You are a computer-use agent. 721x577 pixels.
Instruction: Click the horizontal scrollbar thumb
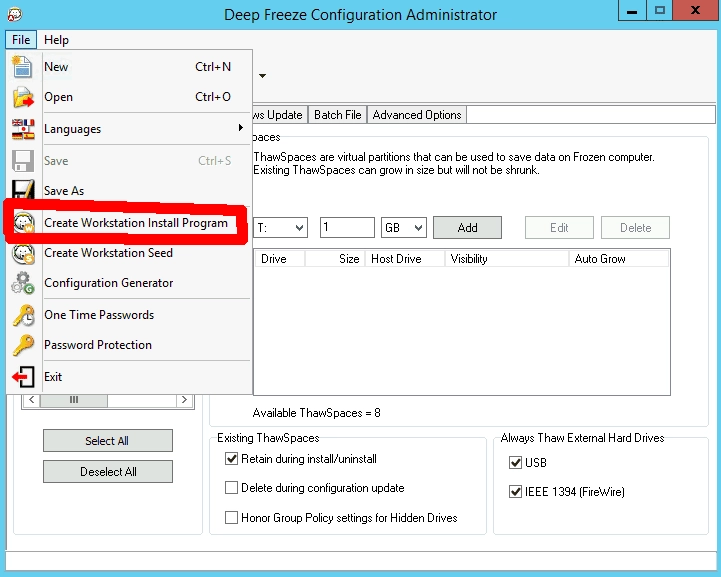coord(74,400)
